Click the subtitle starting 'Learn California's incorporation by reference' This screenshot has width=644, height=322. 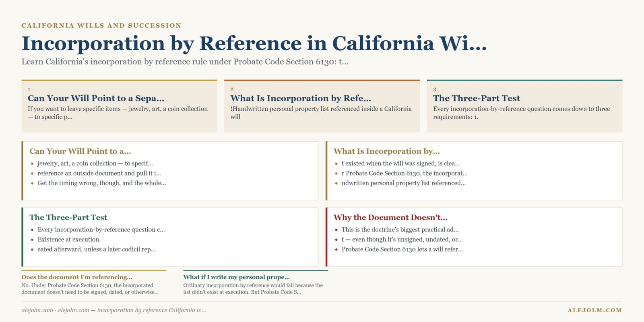(x=185, y=62)
